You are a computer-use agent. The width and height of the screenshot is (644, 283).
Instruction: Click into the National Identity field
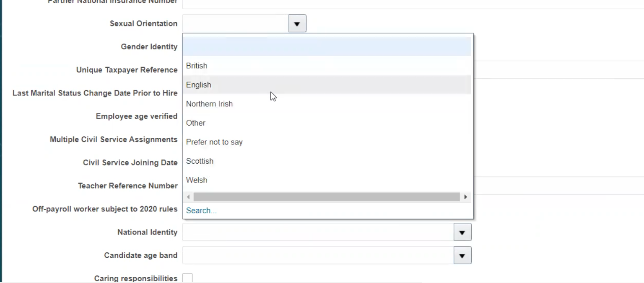(x=318, y=232)
